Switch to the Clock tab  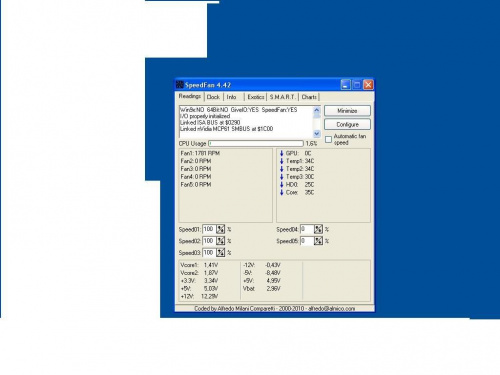pyautogui.click(x=213, y=97)
